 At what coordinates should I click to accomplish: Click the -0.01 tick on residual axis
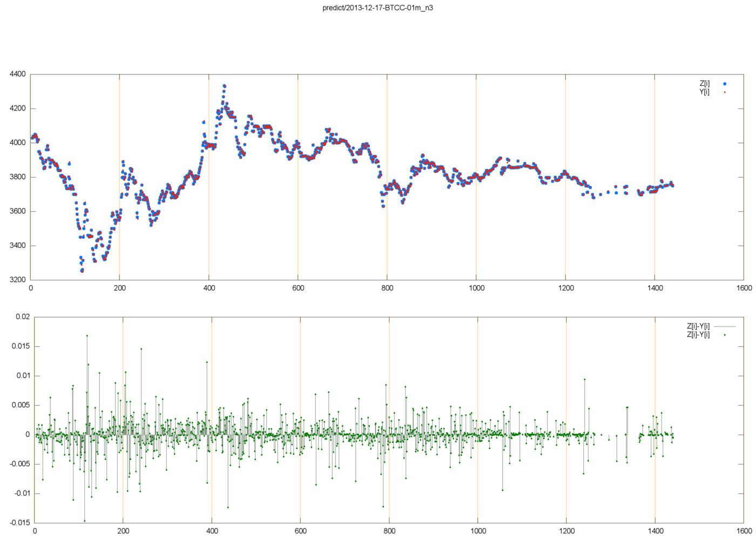pyautogui.click(x=22, y=493)
